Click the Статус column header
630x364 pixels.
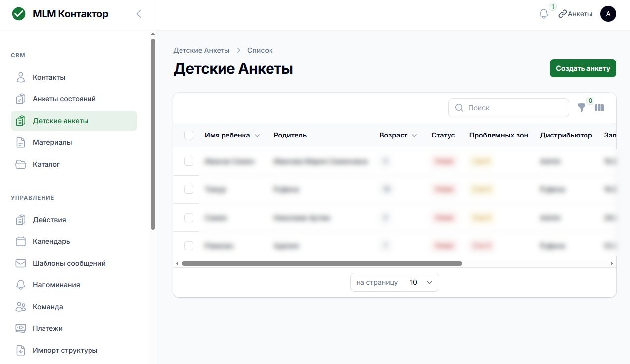443,135
